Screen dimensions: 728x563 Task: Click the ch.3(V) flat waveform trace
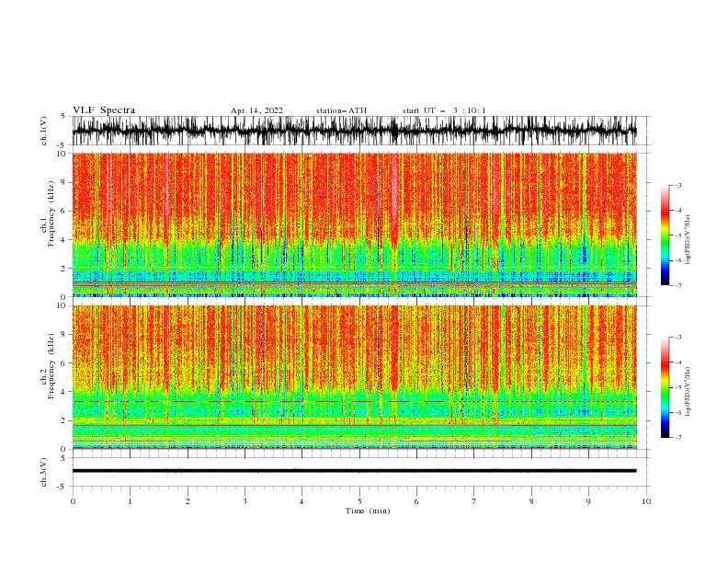[x=355, y=471]
